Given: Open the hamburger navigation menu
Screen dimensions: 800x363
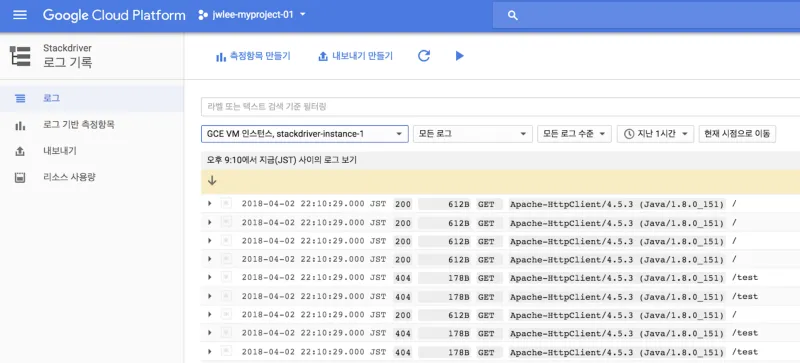Looking at the screenshot, I should pyautogui.click(x=20, y=15).
